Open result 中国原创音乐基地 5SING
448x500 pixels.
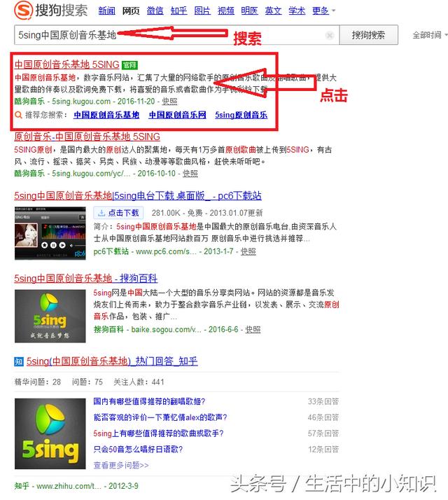pyautogui.click(x=66, y=64)
